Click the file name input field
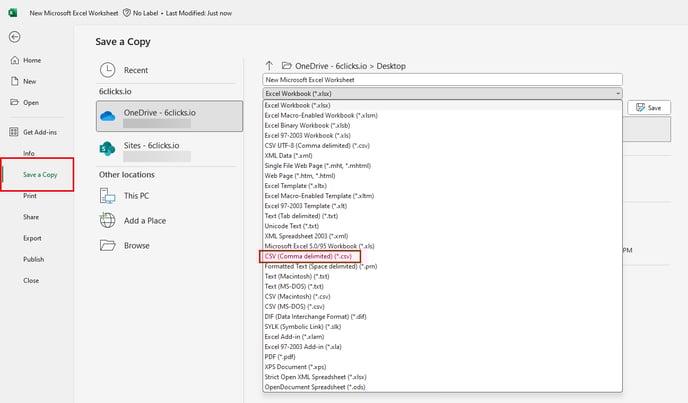The width and height of the screenshot is (688, 403). tap(442, 79)
